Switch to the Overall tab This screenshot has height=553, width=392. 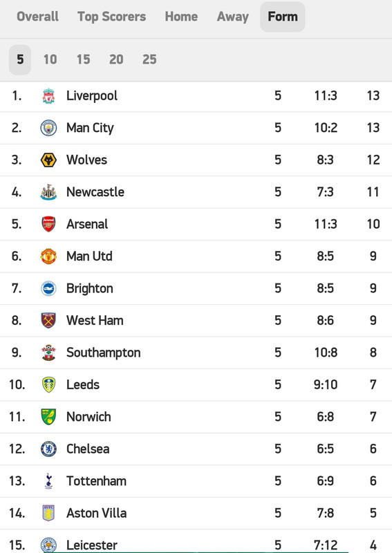pos(38,17)
